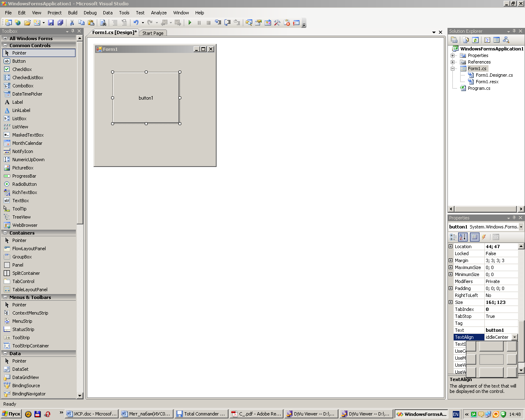
Task: Switch to ИСР.doc Word taskbar button
Action: click(x=92, y=414)
